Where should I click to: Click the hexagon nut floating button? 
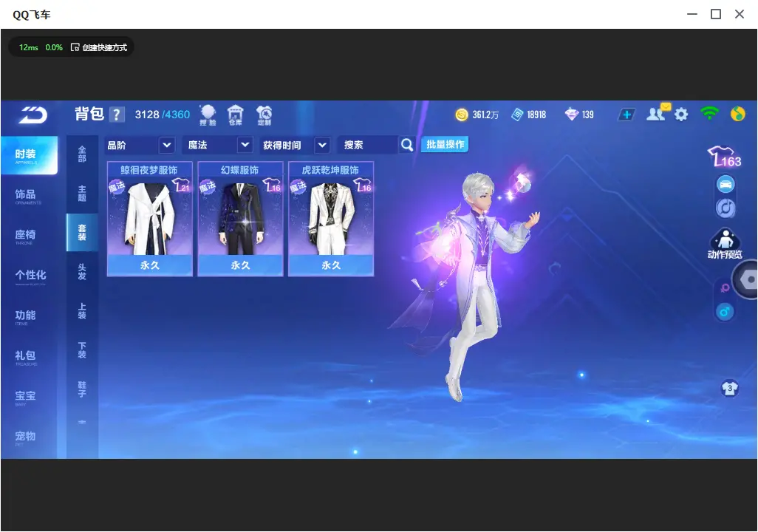click(x=747, y=279)
